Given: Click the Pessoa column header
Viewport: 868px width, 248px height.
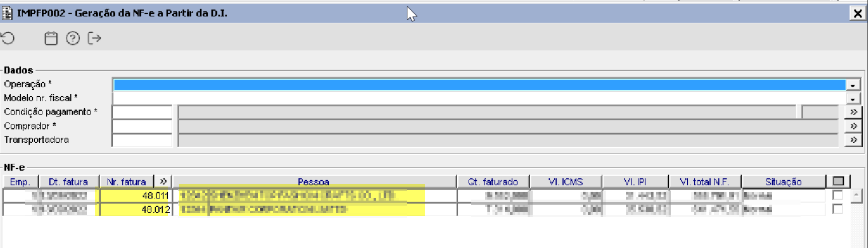Looking at the screenshot, I should click(x=314, y=181).
